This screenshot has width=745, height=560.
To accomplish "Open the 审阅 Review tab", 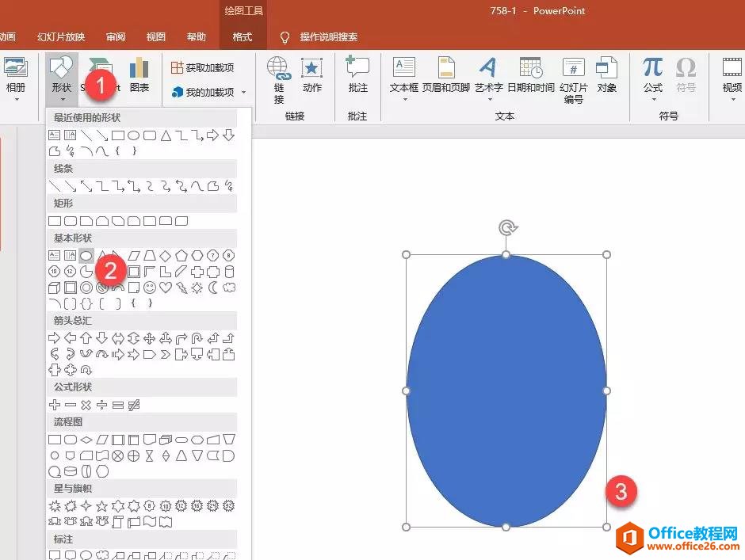I will 115,36.
